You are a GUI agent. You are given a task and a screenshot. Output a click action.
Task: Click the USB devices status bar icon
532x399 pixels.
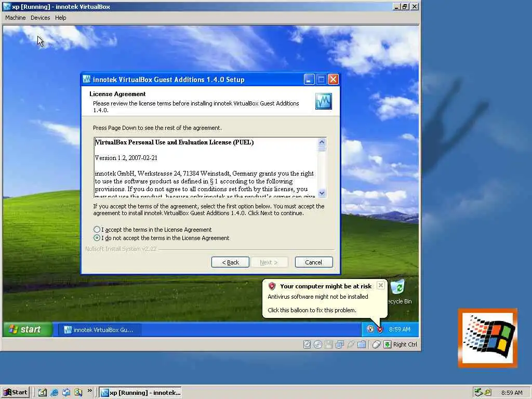351,344
